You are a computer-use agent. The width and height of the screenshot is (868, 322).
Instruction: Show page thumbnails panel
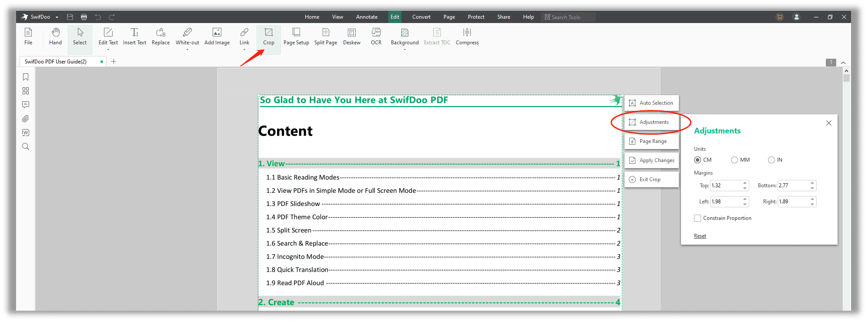[x=26, y=91]
